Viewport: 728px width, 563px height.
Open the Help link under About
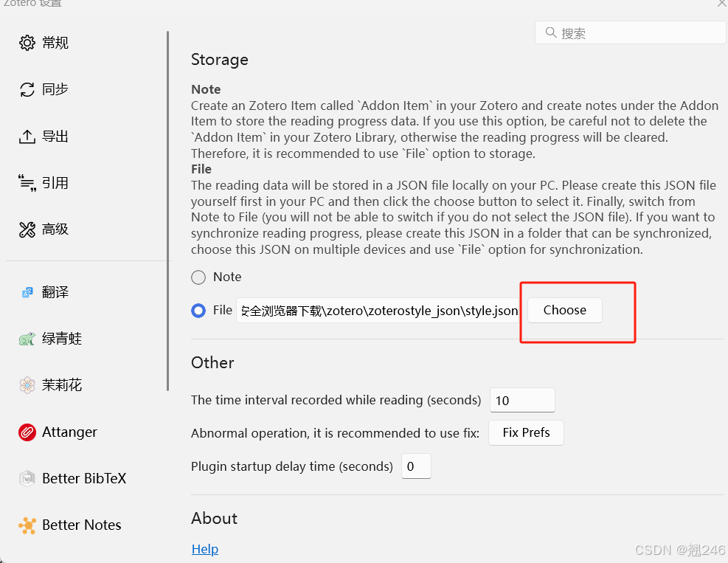(x=205, y=549)
